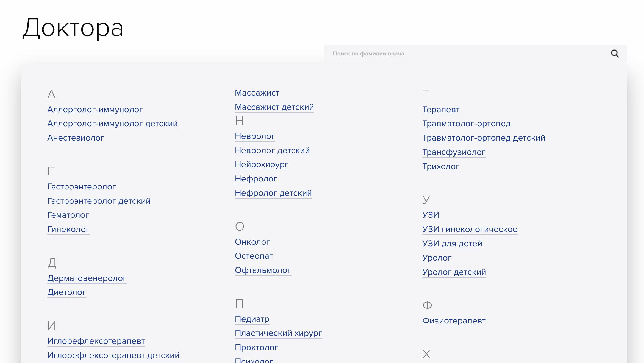Open the Онколог link

pyautogui.click(x=252, y=242)
